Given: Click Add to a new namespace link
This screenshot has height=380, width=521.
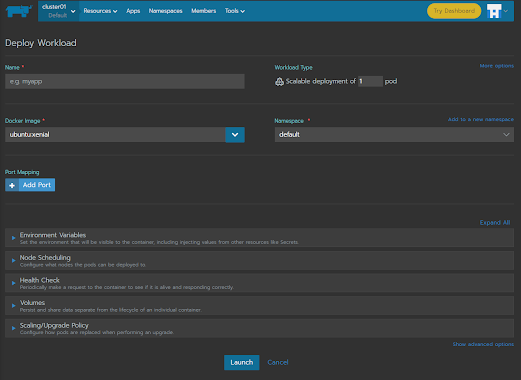Looking at the screenshot, I should pos(481,119).
